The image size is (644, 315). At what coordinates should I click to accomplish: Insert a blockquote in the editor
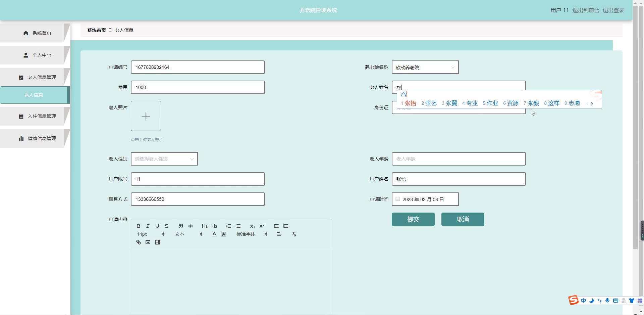181,226
